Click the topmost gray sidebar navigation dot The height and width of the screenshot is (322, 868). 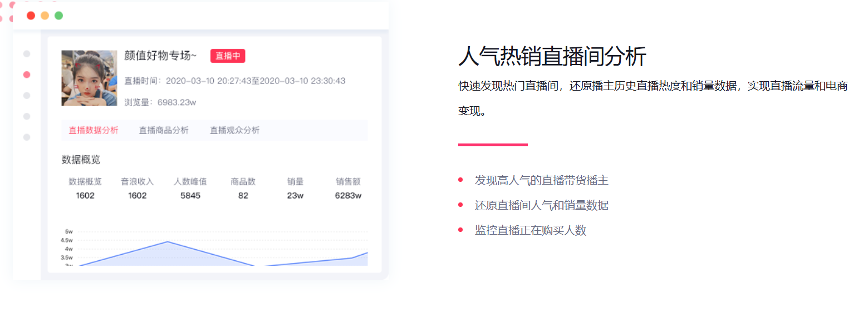27,53
